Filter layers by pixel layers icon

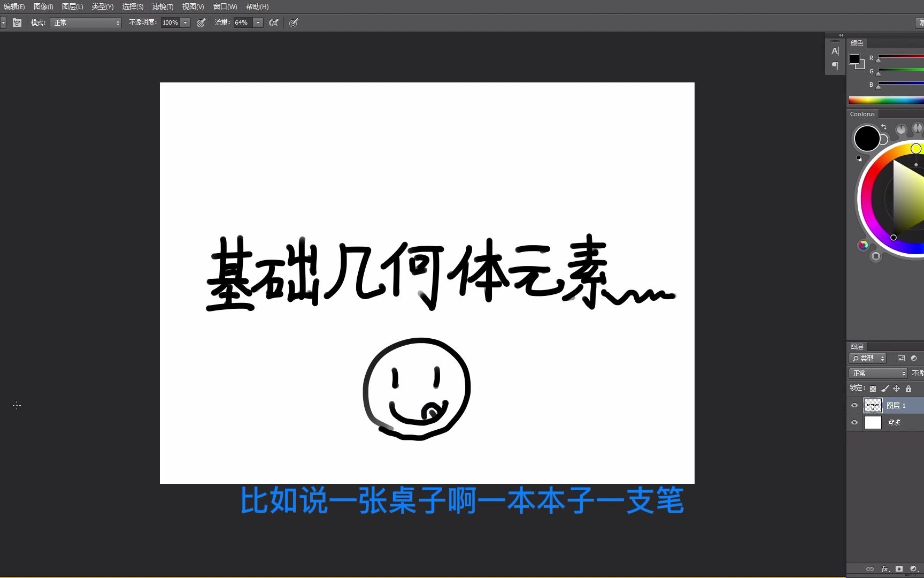[902, 359]
